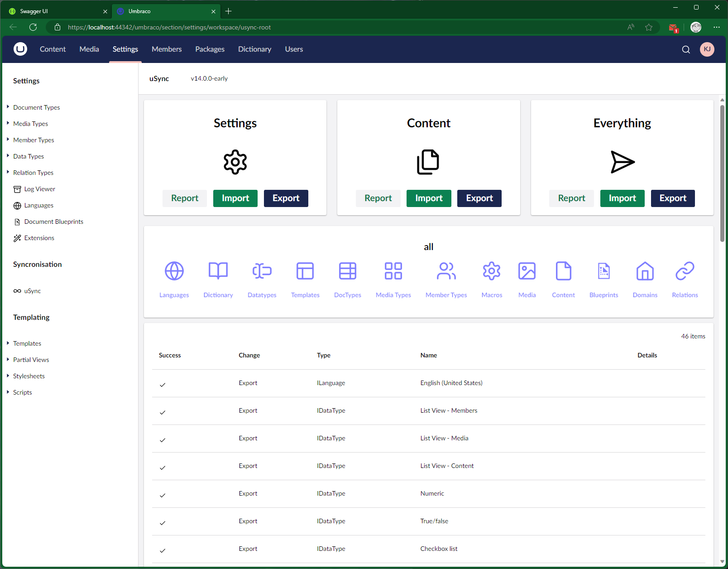This screenshot has width=728, height=569.
Task: Open Log Viewer in the sidebar
Action: [40, 189]
